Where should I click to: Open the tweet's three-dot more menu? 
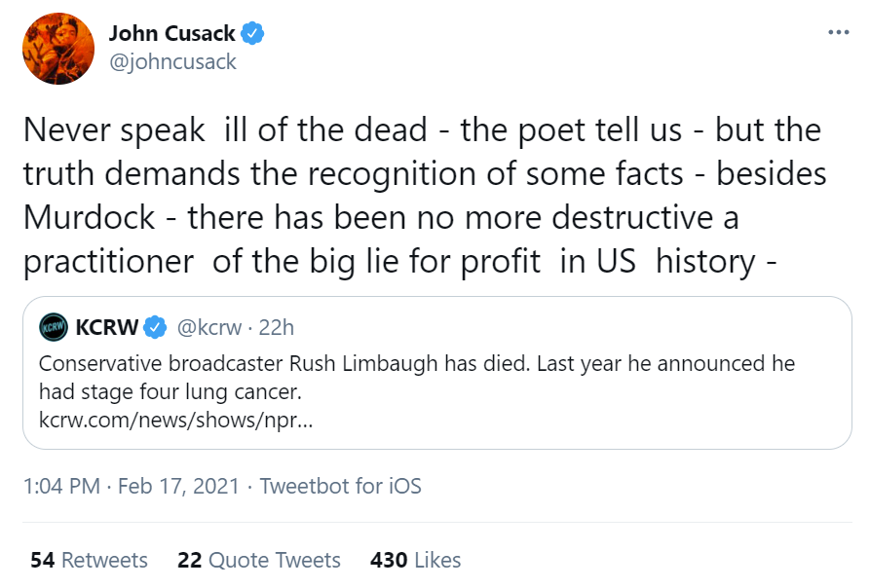click(838, 32)
